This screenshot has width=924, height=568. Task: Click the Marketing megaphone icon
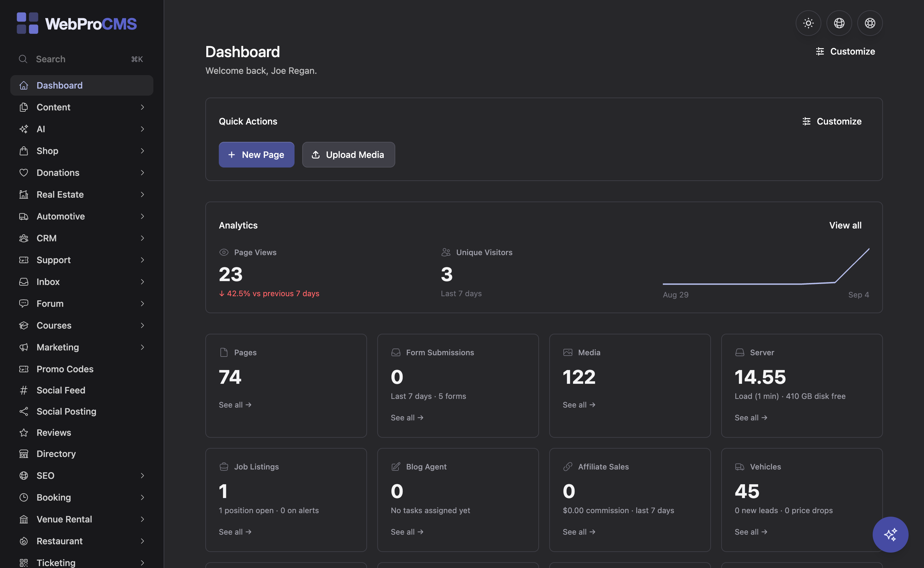pyautogui.click(x=24, y=347)
